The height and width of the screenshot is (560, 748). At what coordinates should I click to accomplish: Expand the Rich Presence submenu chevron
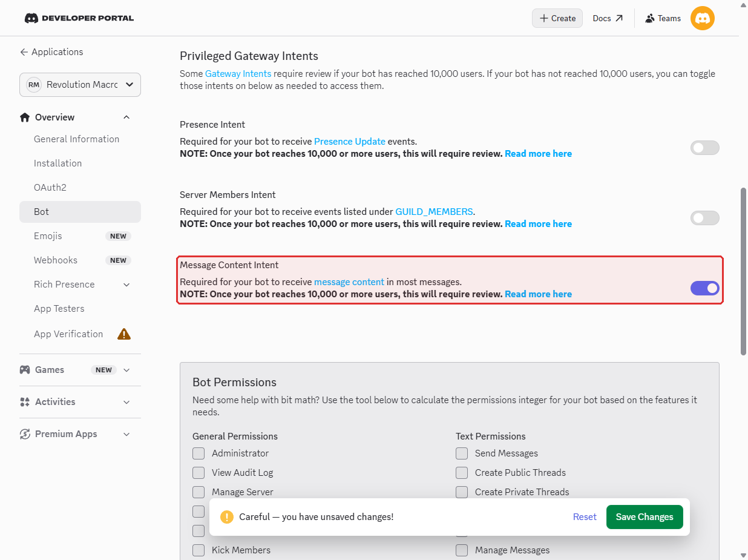(126, 285)
